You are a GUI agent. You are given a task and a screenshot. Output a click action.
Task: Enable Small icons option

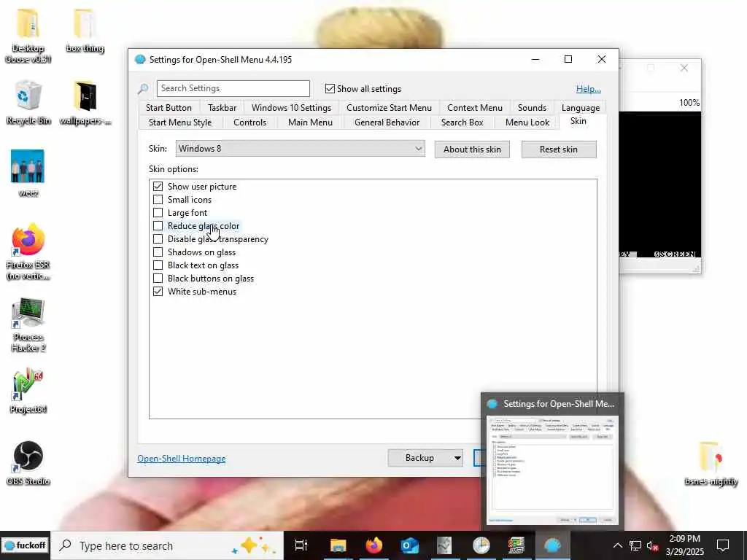(x=158, y=200)
